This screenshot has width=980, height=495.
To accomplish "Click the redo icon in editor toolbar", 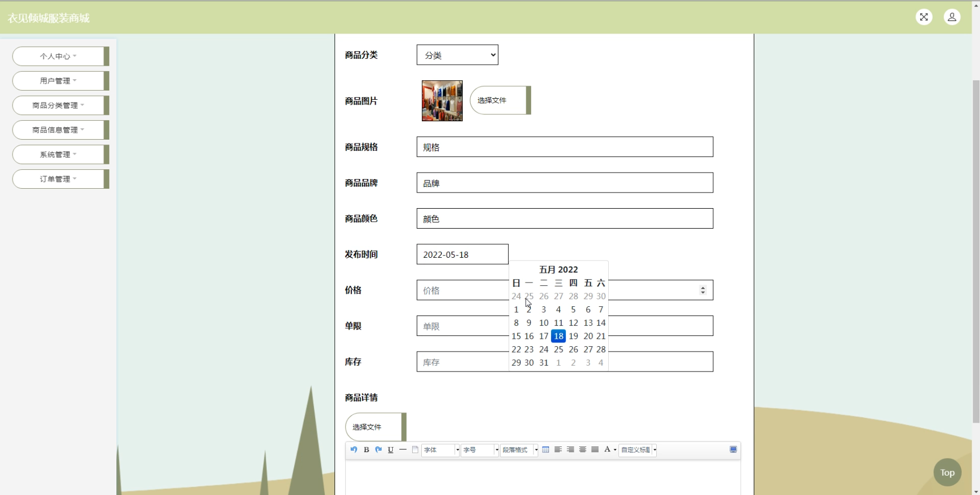I will [378, 450].
